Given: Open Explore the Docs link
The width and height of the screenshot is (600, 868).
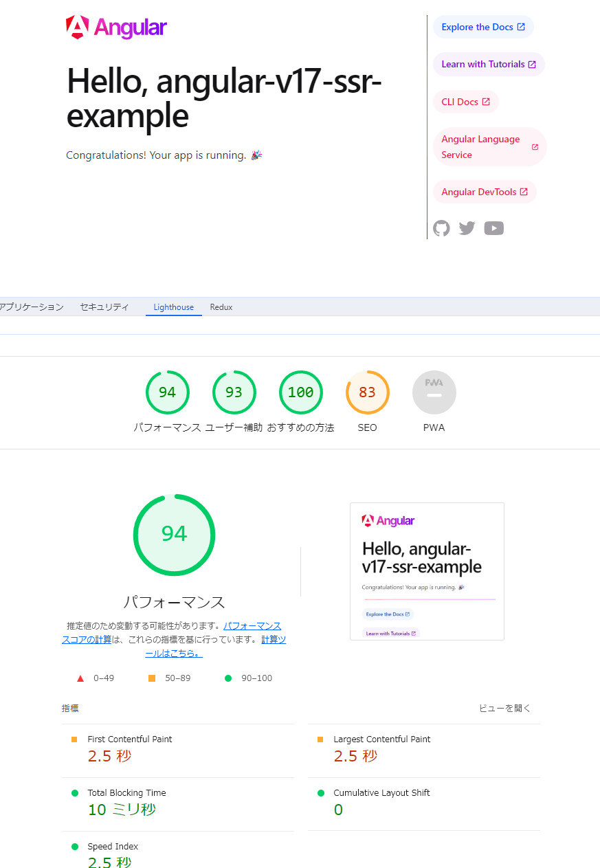Looking at the screenshot, I should click(483, 27).
